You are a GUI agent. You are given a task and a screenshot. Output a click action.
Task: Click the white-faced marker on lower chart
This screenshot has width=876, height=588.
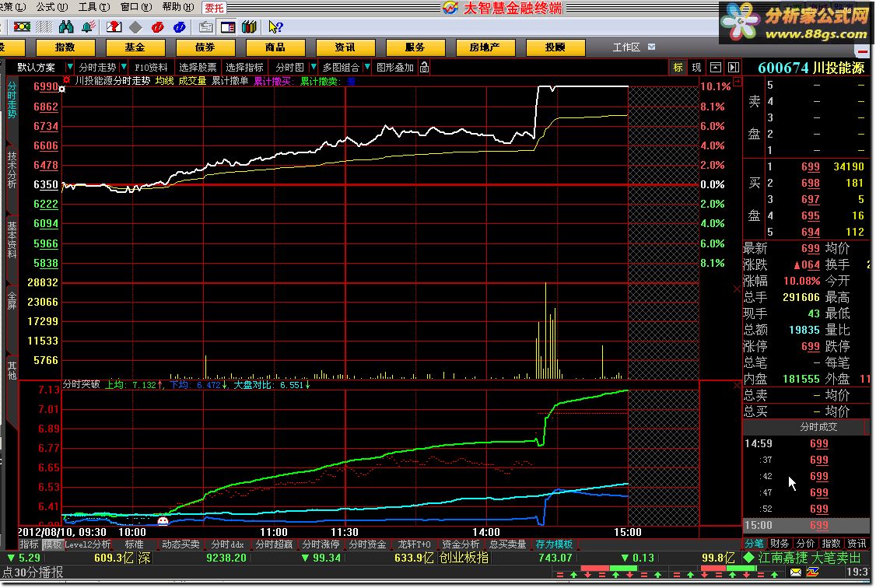(x=163, y=521)
